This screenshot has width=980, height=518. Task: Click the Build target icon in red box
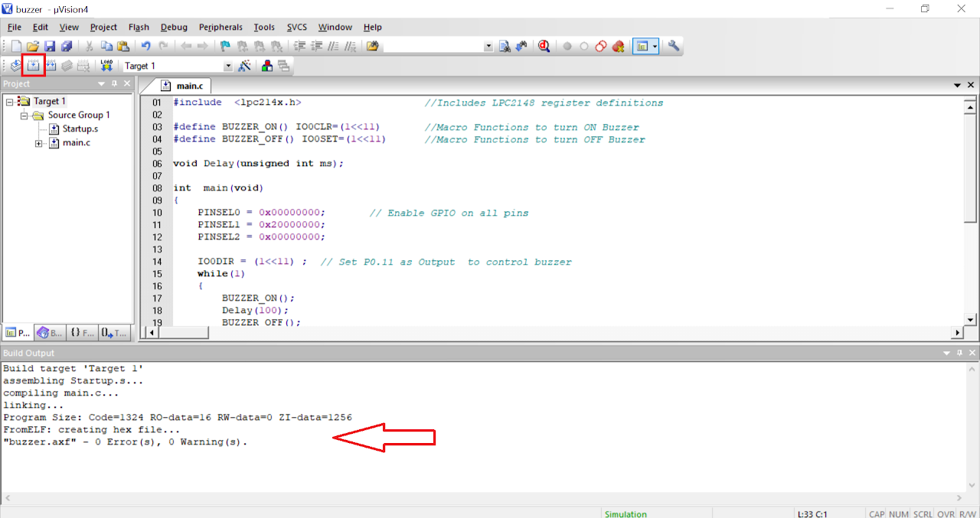(33, 66)
